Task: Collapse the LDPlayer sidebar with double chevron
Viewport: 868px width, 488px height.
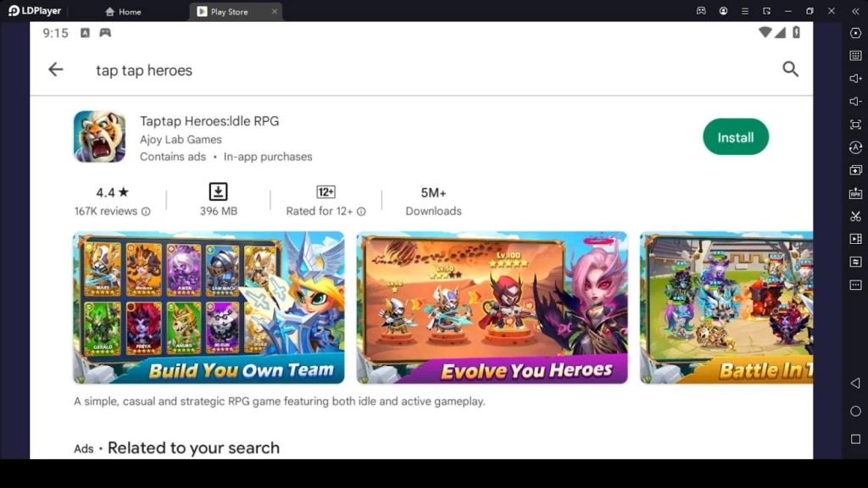Action: pos(855,11)
